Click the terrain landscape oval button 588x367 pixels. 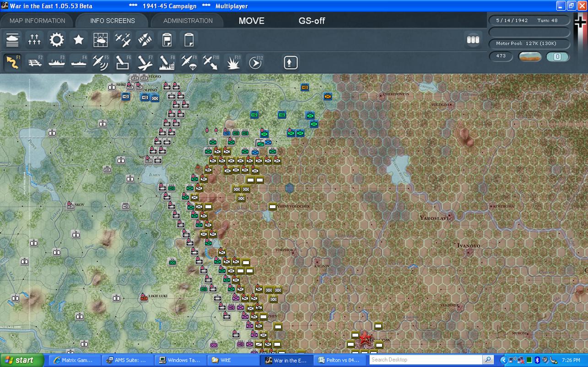tap(530, 57)
